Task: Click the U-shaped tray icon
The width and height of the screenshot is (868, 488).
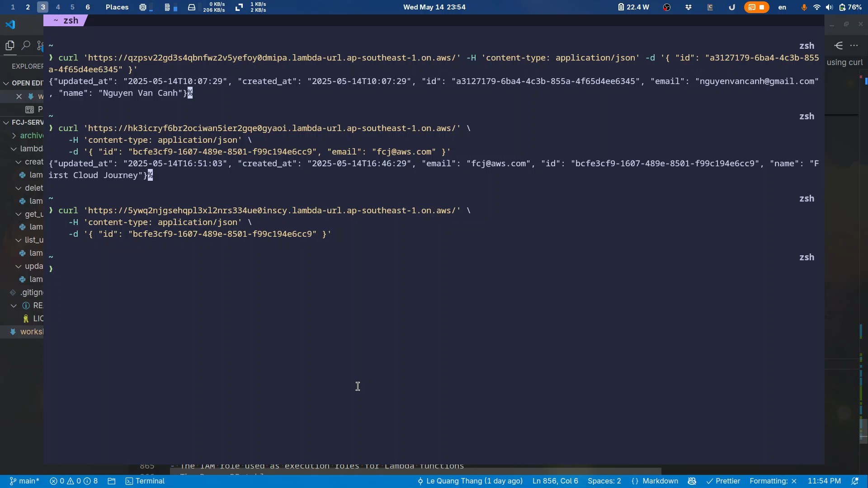Action: pyautogui.click(x=732, y=7)
